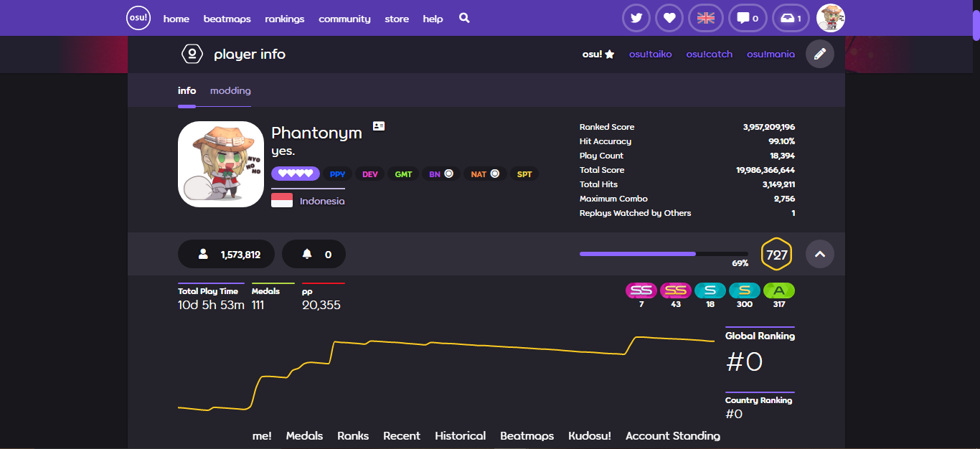Click the GMT group badge
980x449 pixels.
(x=403, y=174)
